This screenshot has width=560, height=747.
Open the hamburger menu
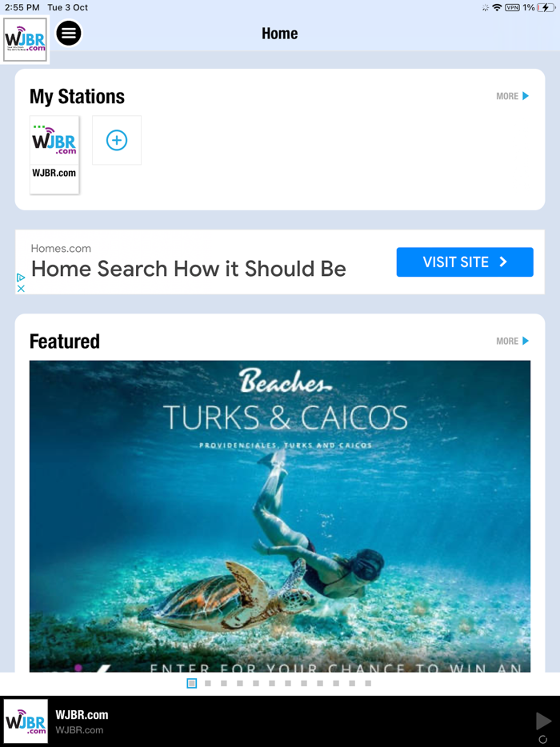[x=69, y=34]
